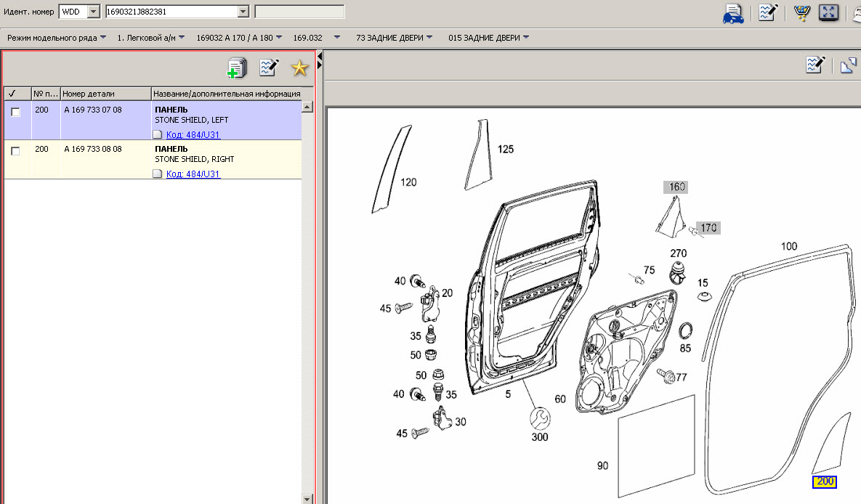Switch to full-screen view
Viewport: 861px width, 504px height.
(828, 12)
